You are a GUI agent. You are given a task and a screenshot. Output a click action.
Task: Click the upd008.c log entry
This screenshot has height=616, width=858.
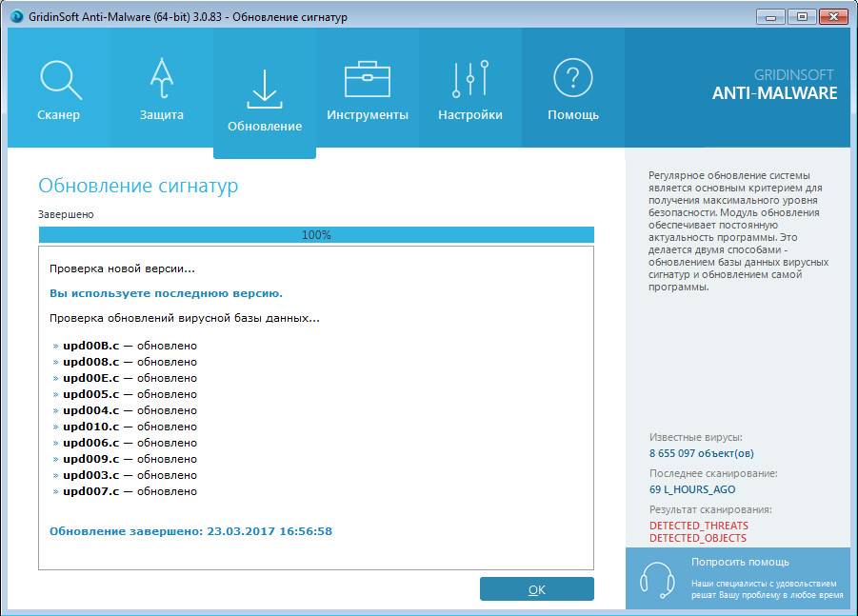(125, 362)
